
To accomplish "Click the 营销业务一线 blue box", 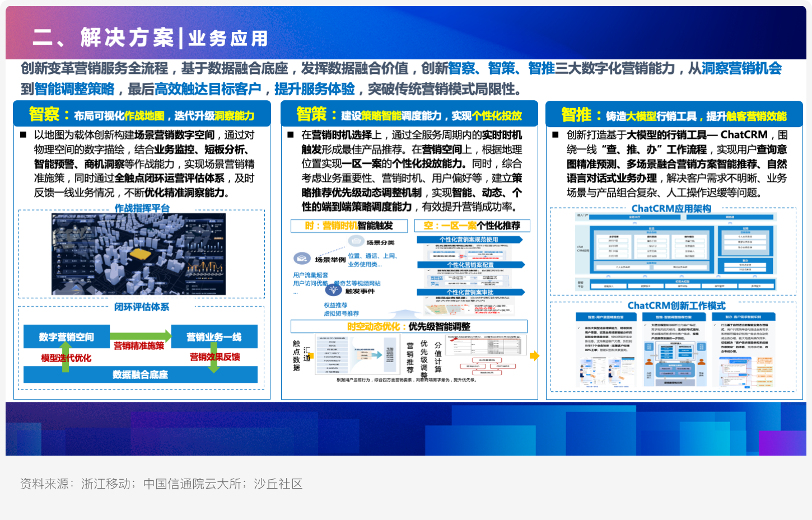I will [x=214, y=337].
